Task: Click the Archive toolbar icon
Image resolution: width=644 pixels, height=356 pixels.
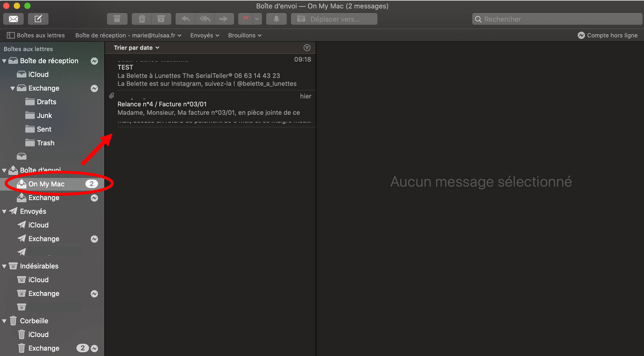Action: (x=117, y=19)
